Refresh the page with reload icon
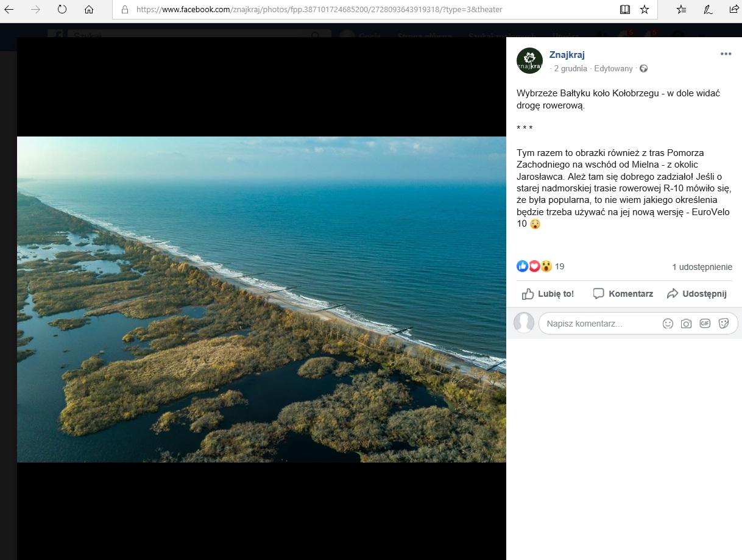 62,10
